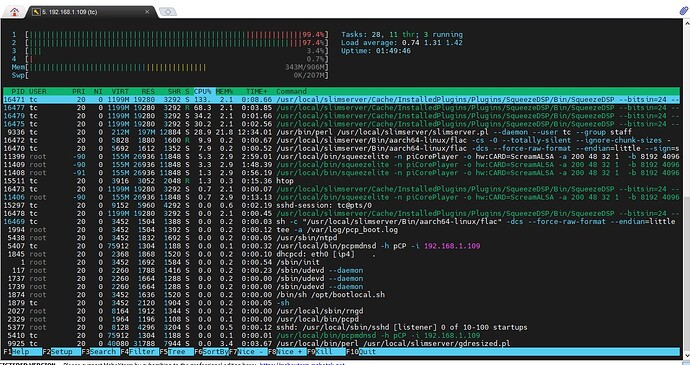Select slimserver.pl process PID 9336
The height and width of the screenshot is (365, 690).
pyautogui.click(x=341, y=132)
